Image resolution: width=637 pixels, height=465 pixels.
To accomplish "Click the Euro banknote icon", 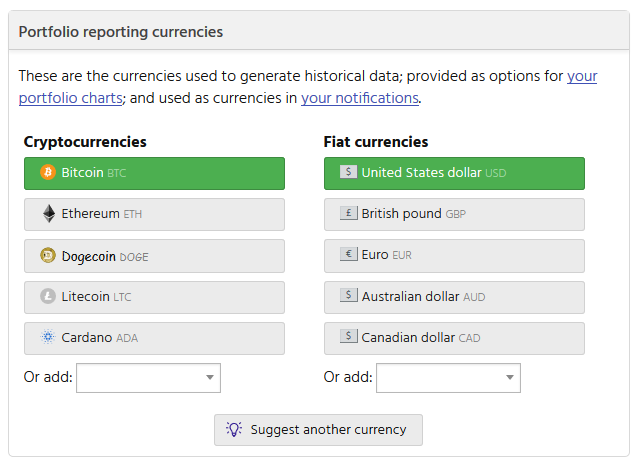I will pyautogui.click(x=348, y=255).
